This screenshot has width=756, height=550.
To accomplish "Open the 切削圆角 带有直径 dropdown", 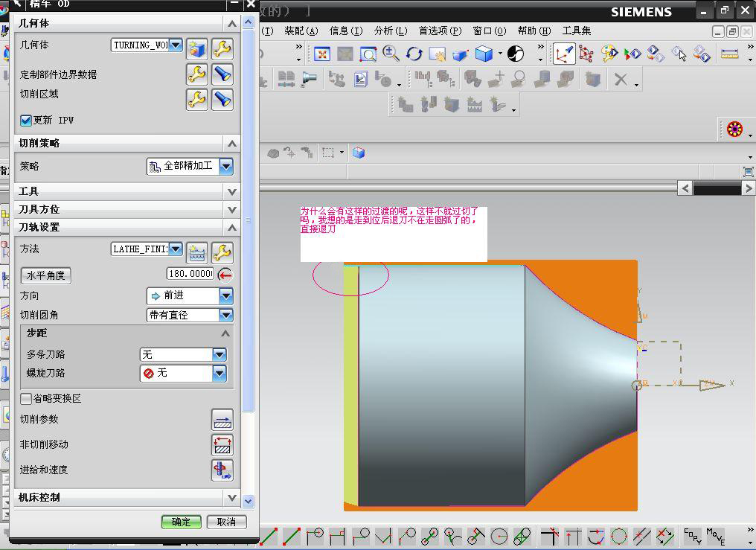I will pos(226,315).
